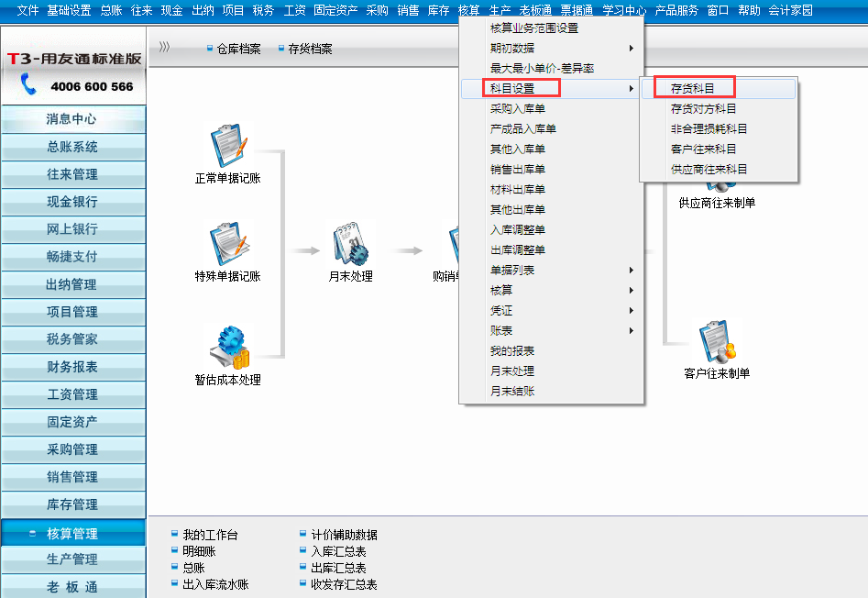Open the 总账 menu in the menu bar
The image size is (868, 598).
[x=111, y=10]
